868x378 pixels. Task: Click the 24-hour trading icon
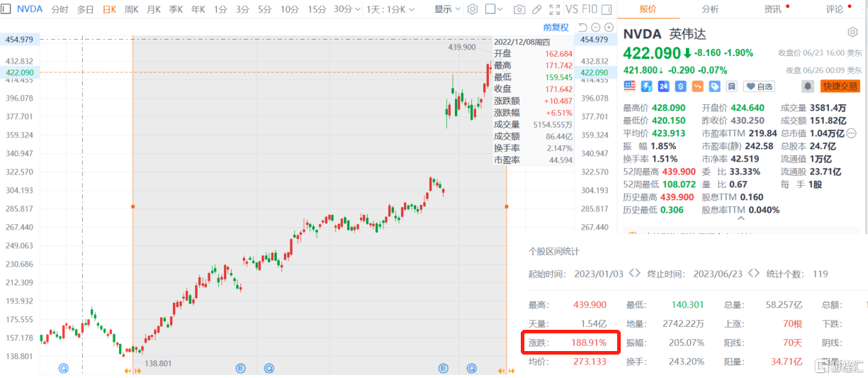(664, 86)
